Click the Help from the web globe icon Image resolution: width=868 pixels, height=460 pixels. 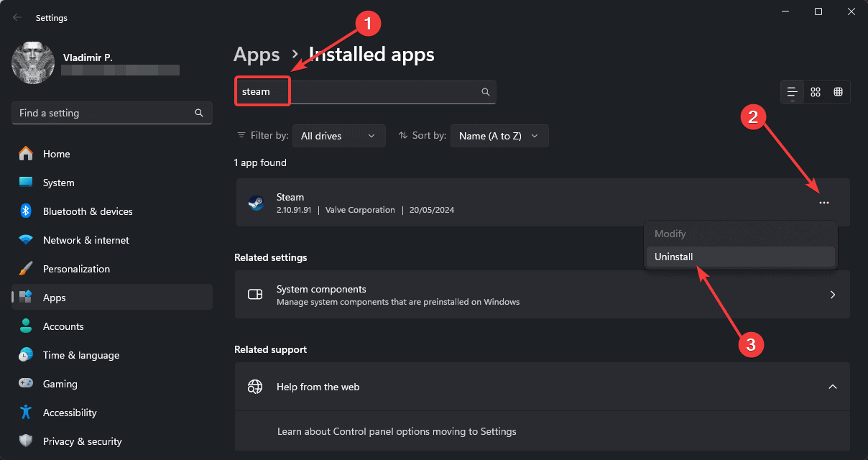(x=255, y=387)
